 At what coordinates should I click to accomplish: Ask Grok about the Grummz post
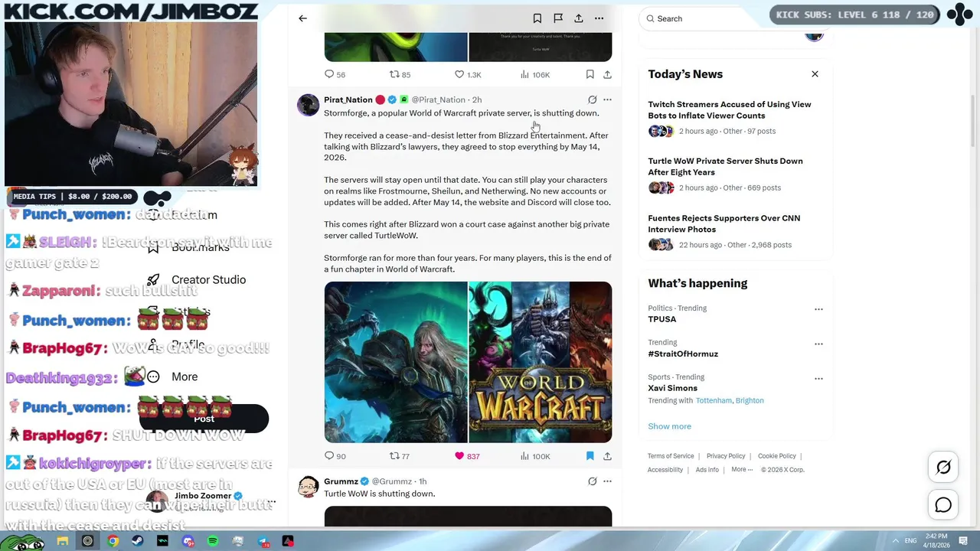592,481
